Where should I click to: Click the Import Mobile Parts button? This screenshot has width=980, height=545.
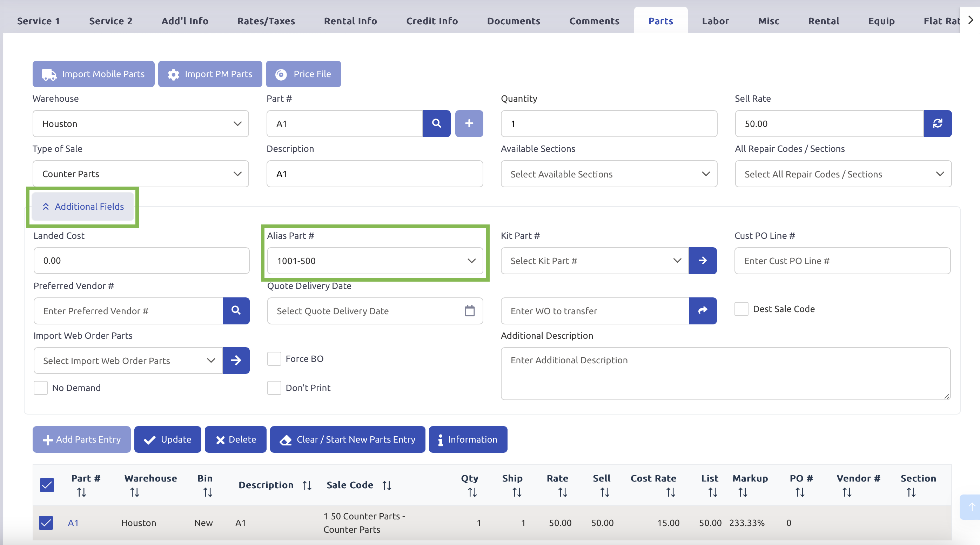pos(93,74)
